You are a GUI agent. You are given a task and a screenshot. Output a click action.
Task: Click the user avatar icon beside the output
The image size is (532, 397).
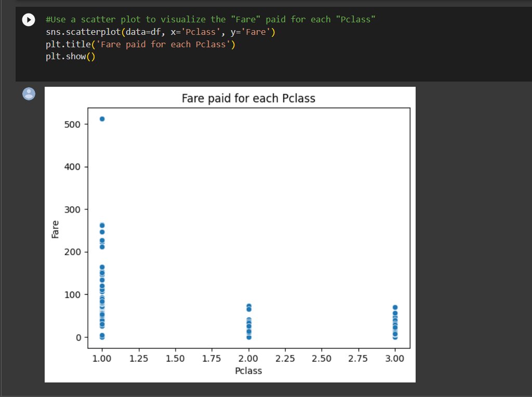click(x=29, y=94)
